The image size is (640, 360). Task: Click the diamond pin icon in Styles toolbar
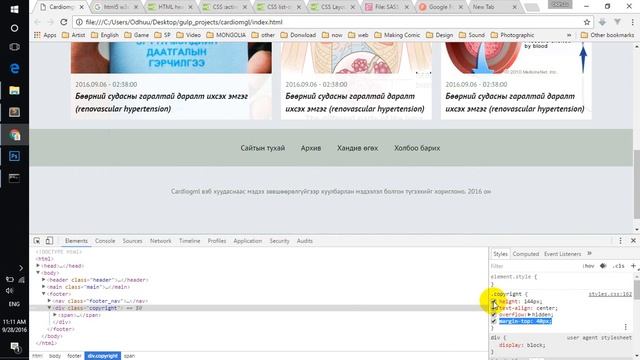click(603, 266)
